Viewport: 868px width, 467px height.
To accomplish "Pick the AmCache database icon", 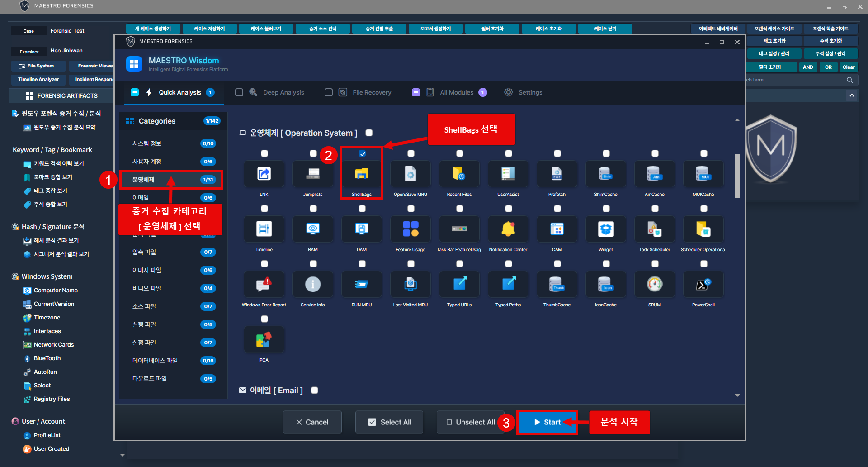I will click(x=655, y=174).
